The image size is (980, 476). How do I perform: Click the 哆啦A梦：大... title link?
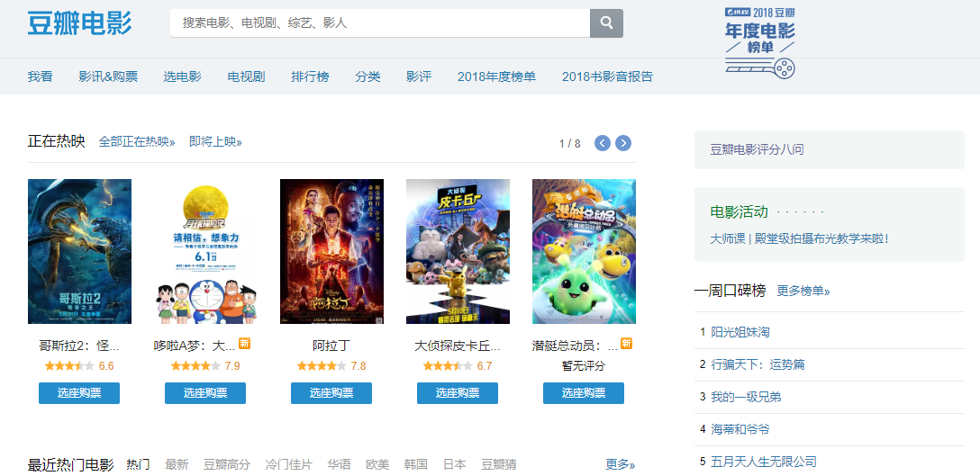tap(195, 346)
